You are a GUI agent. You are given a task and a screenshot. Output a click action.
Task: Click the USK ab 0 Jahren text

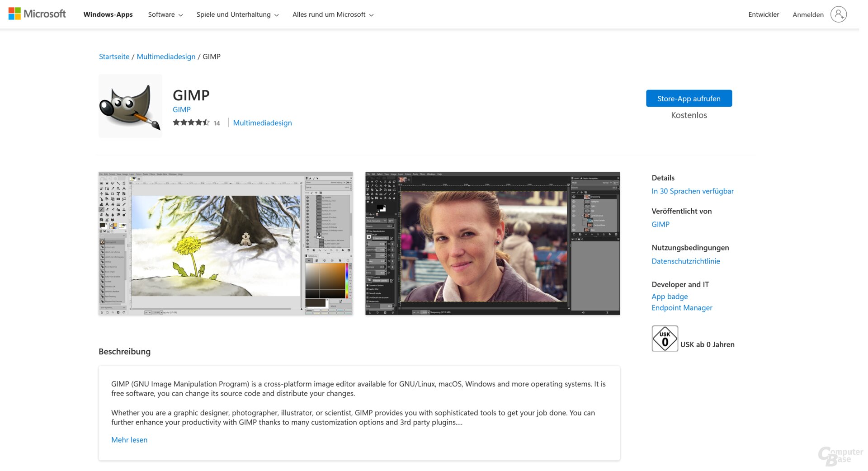[708, 344]
